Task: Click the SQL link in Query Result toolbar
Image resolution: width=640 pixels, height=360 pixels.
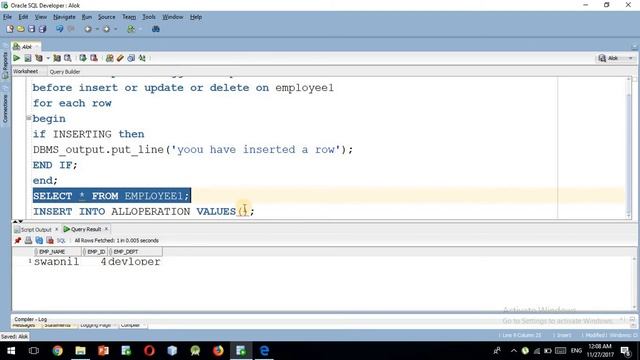Action: click(x=61, y=240)
